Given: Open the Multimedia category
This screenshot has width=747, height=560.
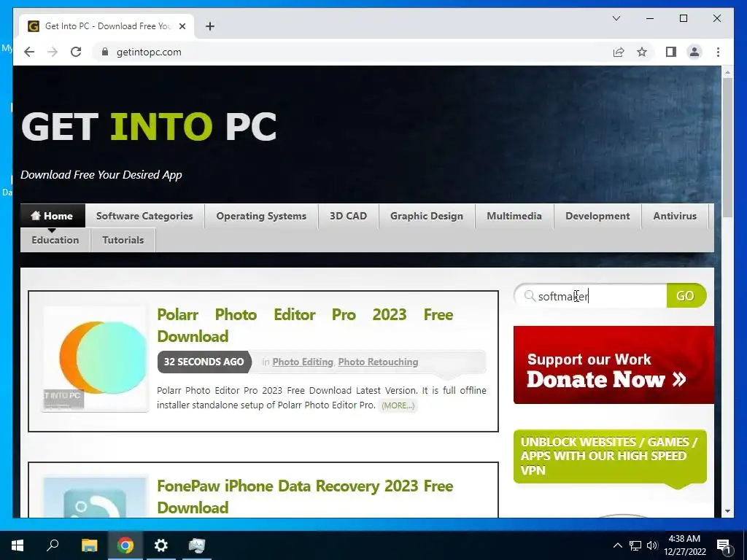Looking at the screenshot, I should (x=514, y=216).
